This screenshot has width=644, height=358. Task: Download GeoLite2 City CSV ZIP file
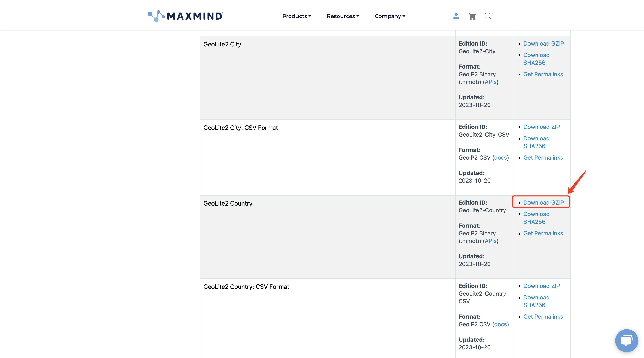(x=541, y=127)
